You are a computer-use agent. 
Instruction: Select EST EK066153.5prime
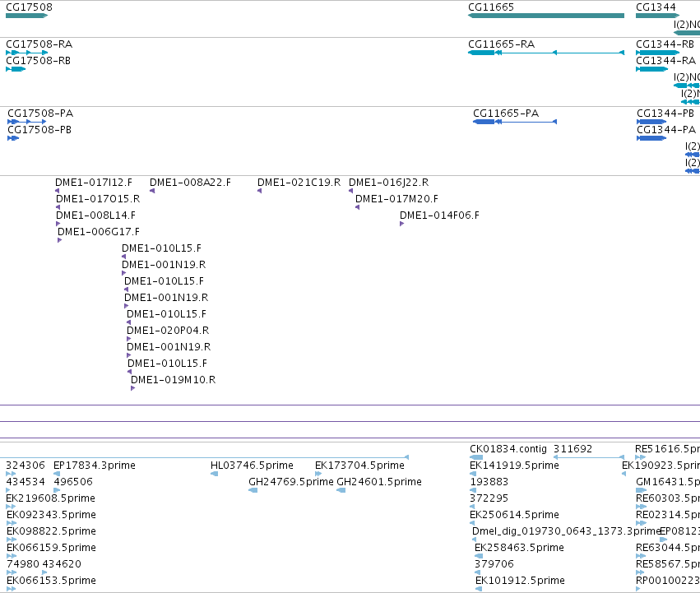(x=12, y=589)
